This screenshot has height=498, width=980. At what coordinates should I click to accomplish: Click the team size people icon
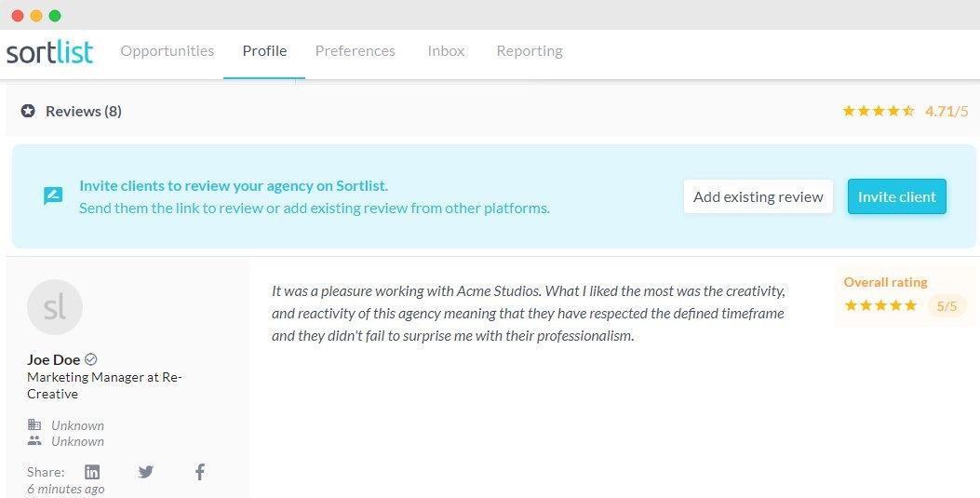(34, 441)
